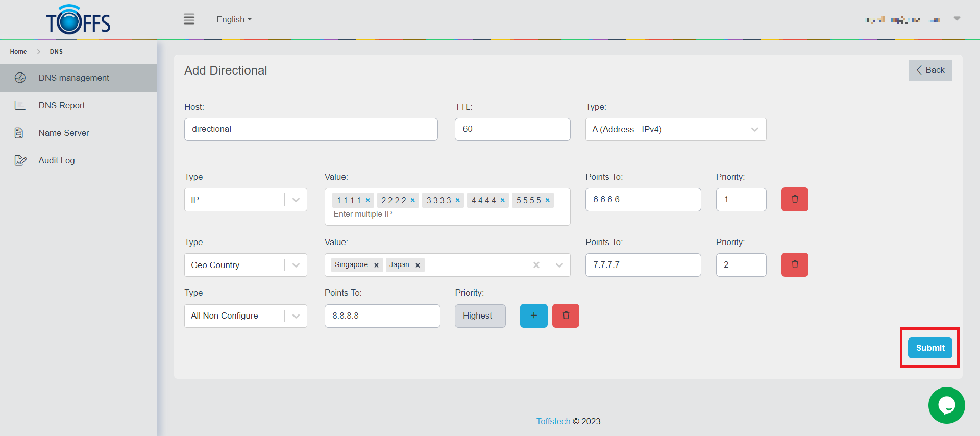The image size is (980, 436).
Task: Delete the All Non Configure row
Action: [x=566, y=316]
